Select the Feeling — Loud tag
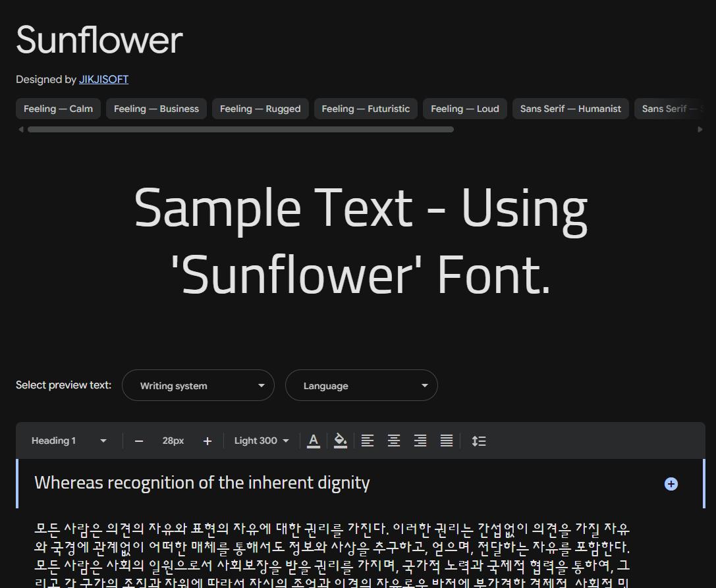716x588 pixels. coord(465,109)
